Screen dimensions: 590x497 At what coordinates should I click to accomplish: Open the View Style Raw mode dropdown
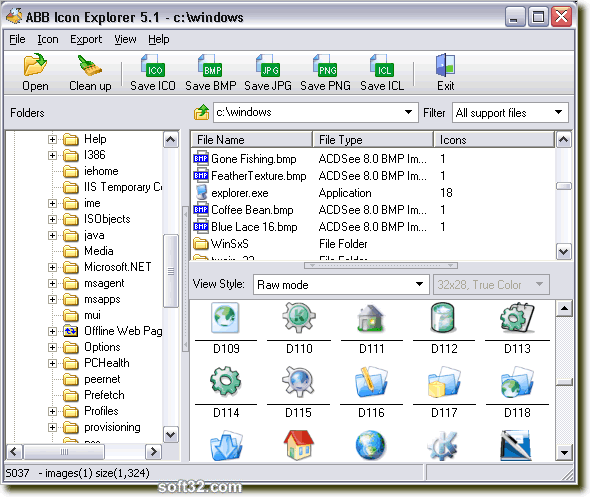[x=419, y=284]
